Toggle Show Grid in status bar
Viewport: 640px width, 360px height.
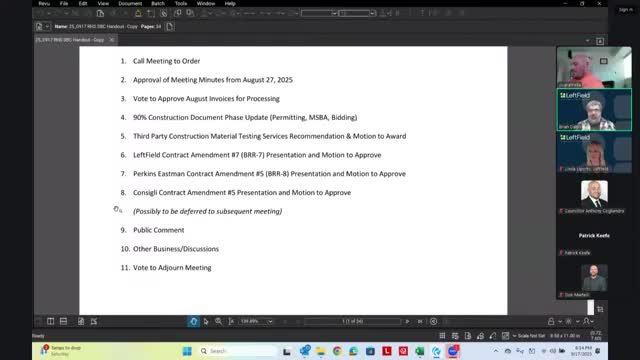442,336
